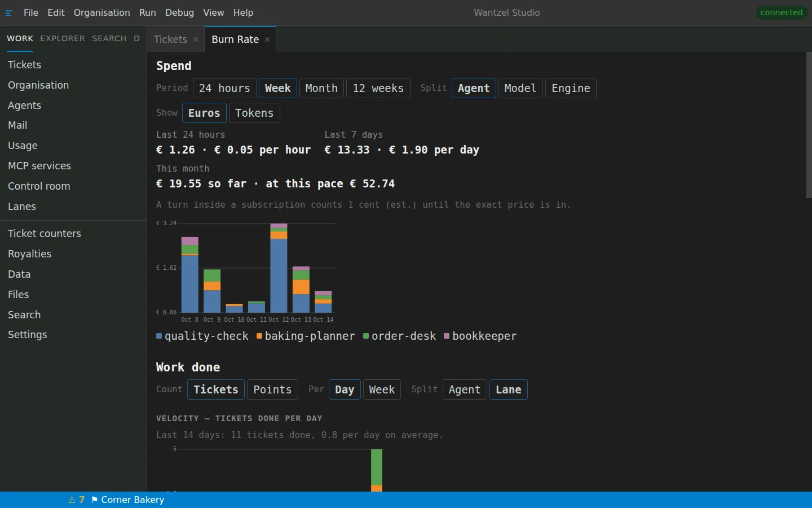
Task: Split spend by Model
Action: (x=520, y=88)
